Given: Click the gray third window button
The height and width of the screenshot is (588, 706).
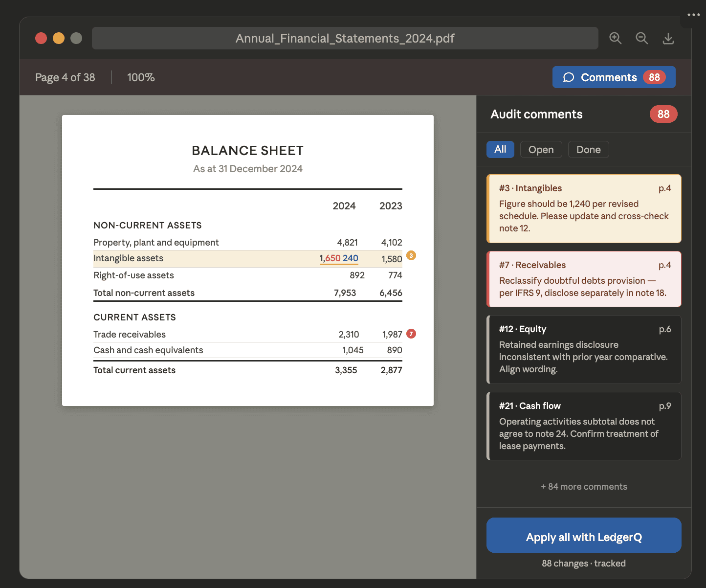Looking at the screenshot, I should [76, 38].
